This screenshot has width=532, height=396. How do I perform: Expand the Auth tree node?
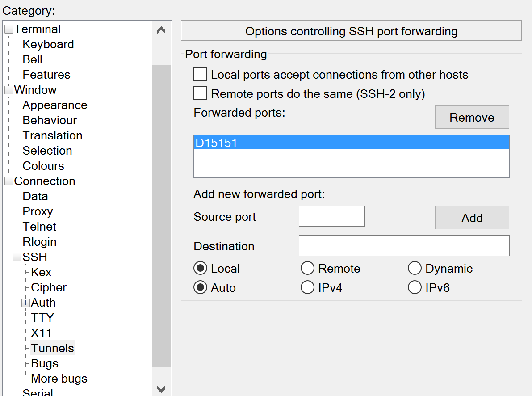click(25, 303)
